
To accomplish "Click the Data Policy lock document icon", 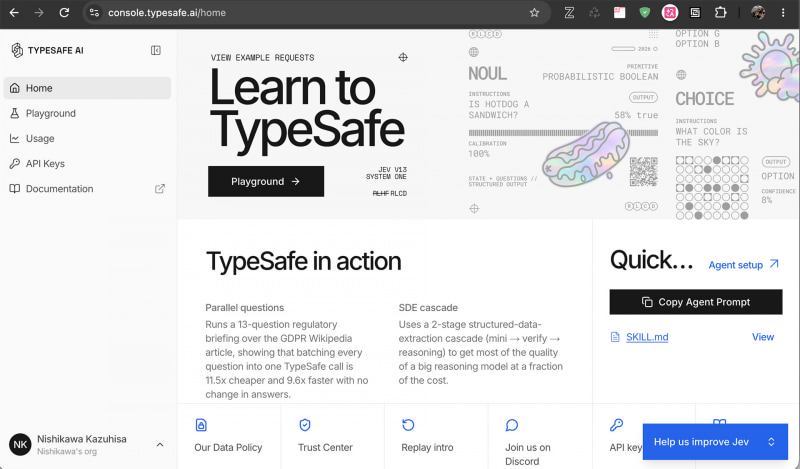I will click(x=201, y=425).
